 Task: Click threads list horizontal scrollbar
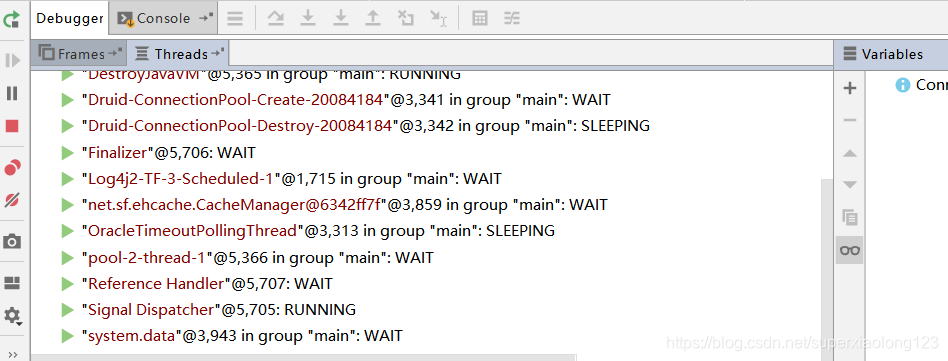coord(304,358)
